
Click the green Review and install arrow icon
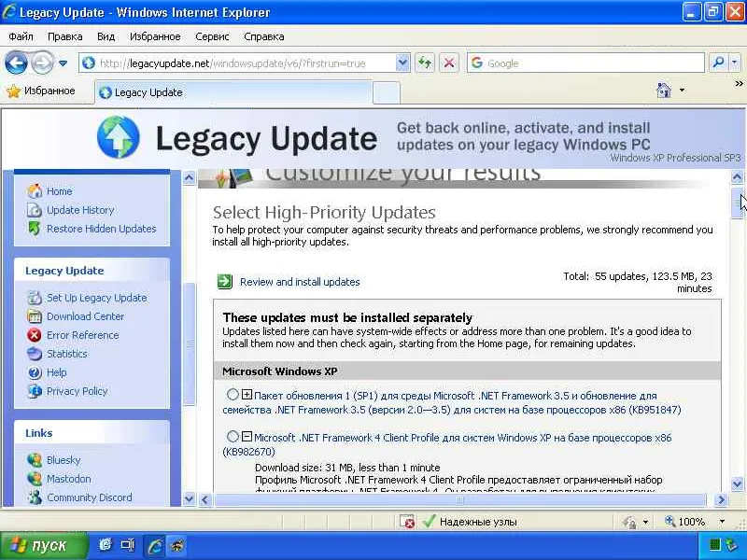(x=225, y=282)
